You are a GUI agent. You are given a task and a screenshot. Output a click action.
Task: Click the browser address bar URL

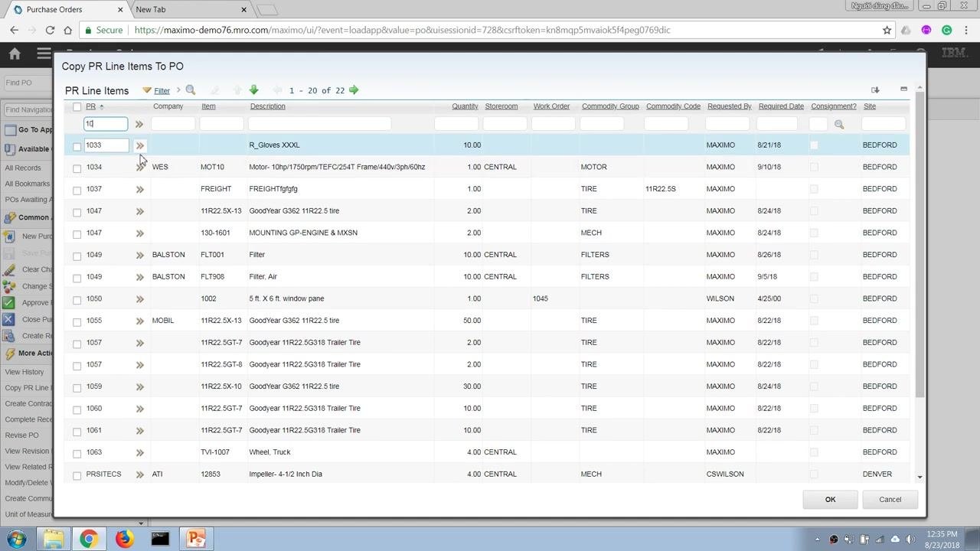pyautogui.click(x=402, y=31)
